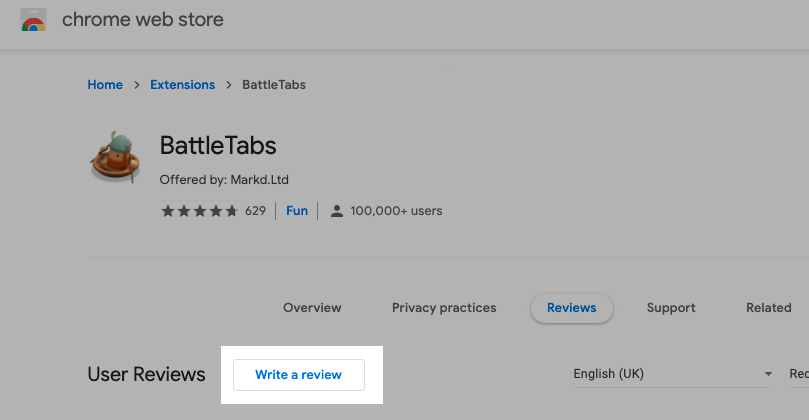Open the Fun category link
Viewport: 809px width, 420px height.
(x=297, y=211)
